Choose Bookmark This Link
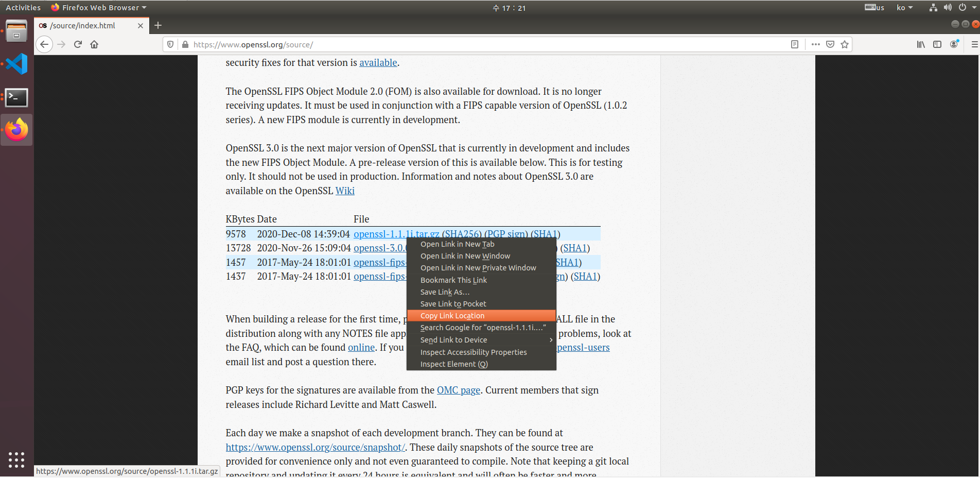The width and height of the screenshot is (980, 478). [x=481, y=280]
